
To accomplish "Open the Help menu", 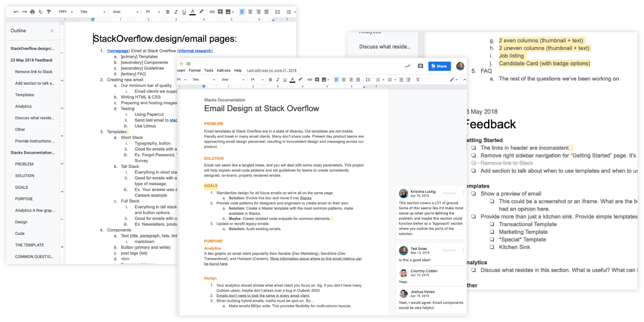I will pos(238,70).
